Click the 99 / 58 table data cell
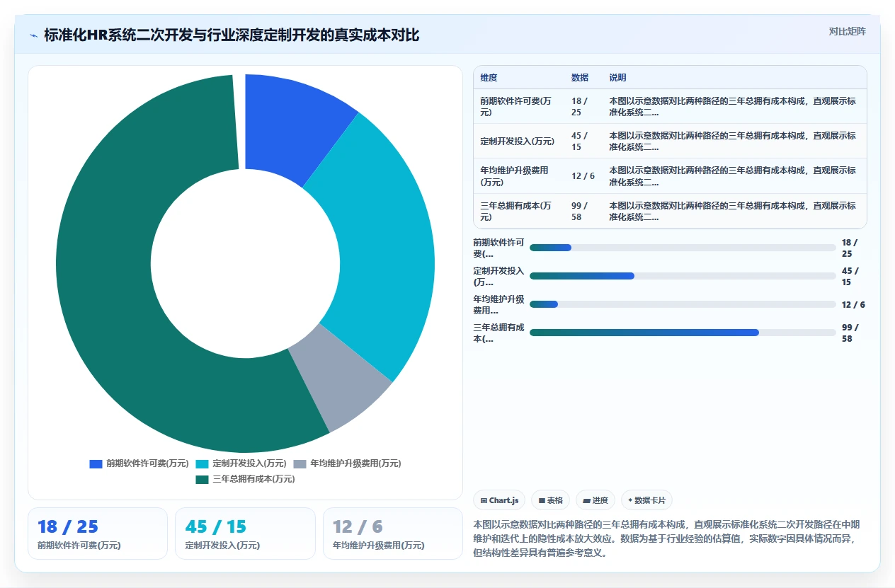Image resolution: width=895 pixels, height=588 pixels. 584,211
